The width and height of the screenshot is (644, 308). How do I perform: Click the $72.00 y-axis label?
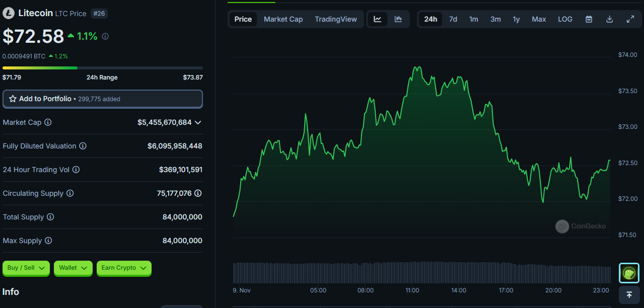627,199
